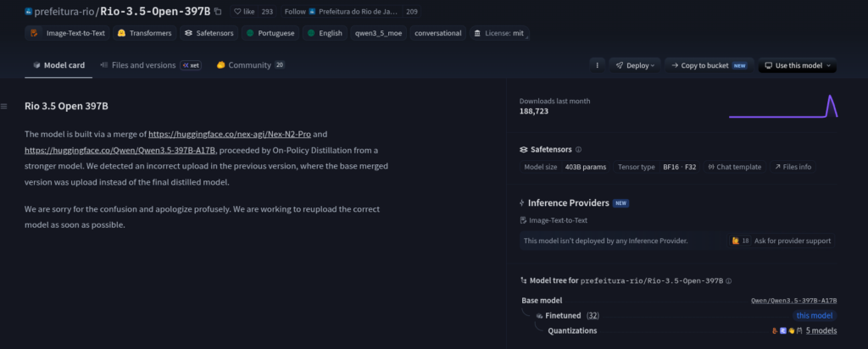The image size is (868, 349).
Task: Click Ask for provider support
Action: [793, 241]
